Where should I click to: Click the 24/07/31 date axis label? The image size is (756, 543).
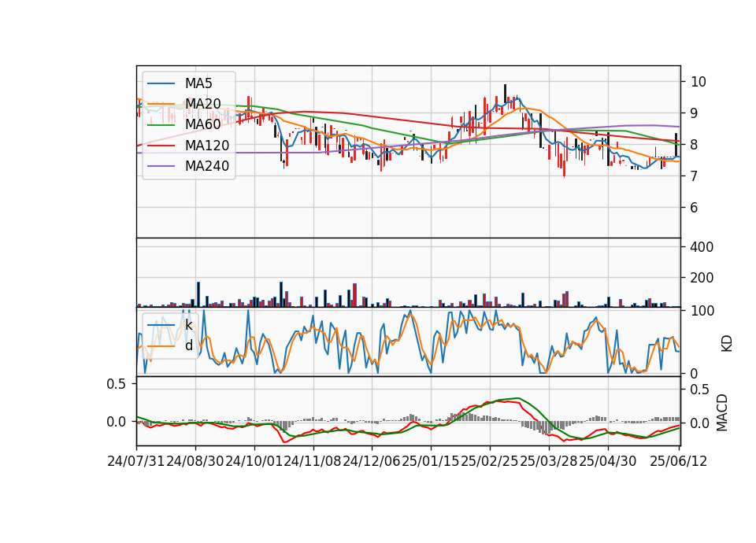(136, 461)
